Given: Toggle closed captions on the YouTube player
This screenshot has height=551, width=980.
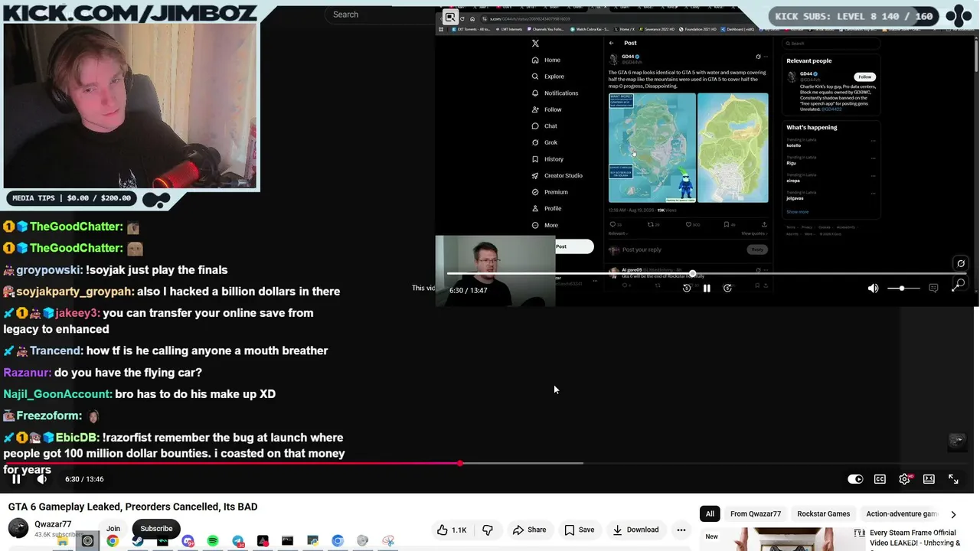Looking at the screenshot, I should pos(880,479).
